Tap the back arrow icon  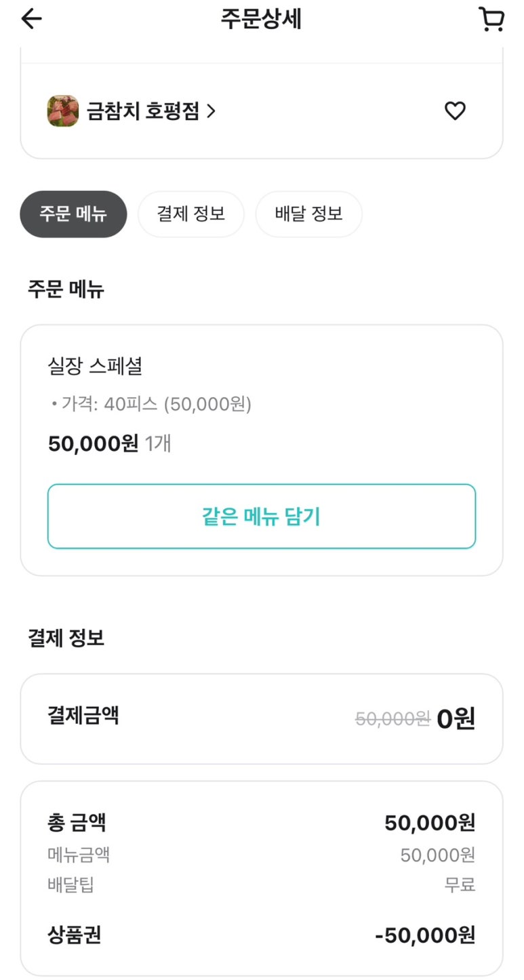tap(31, 19)
